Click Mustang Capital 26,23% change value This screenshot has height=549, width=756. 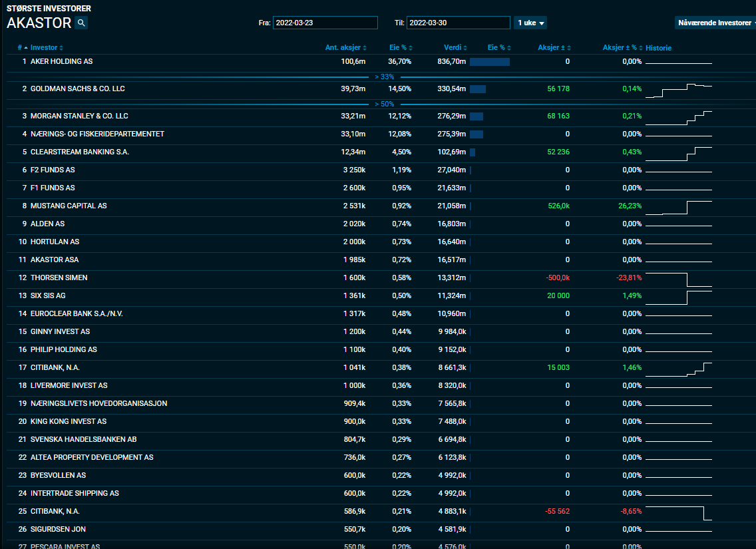(630, 206)
